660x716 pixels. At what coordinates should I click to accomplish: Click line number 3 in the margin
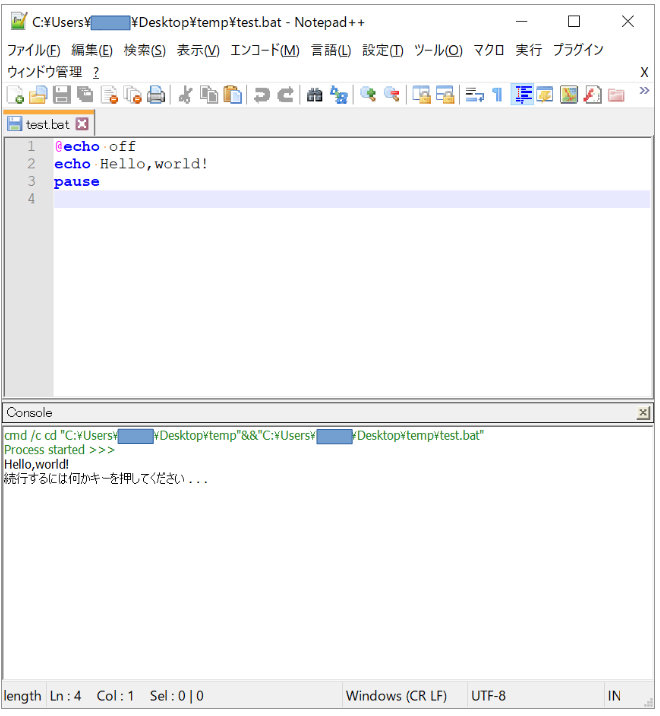pos(31,181)
